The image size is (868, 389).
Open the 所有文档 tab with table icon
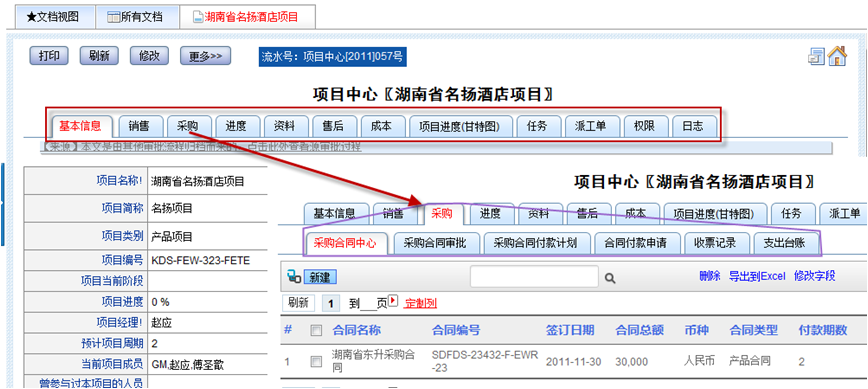tap(137, 17)
